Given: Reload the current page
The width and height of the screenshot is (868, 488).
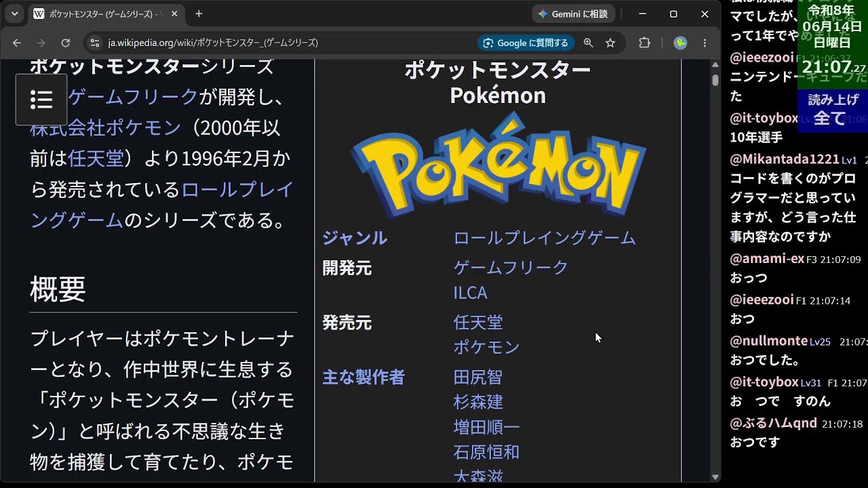Looking at the screenshot, I should 66,43.
